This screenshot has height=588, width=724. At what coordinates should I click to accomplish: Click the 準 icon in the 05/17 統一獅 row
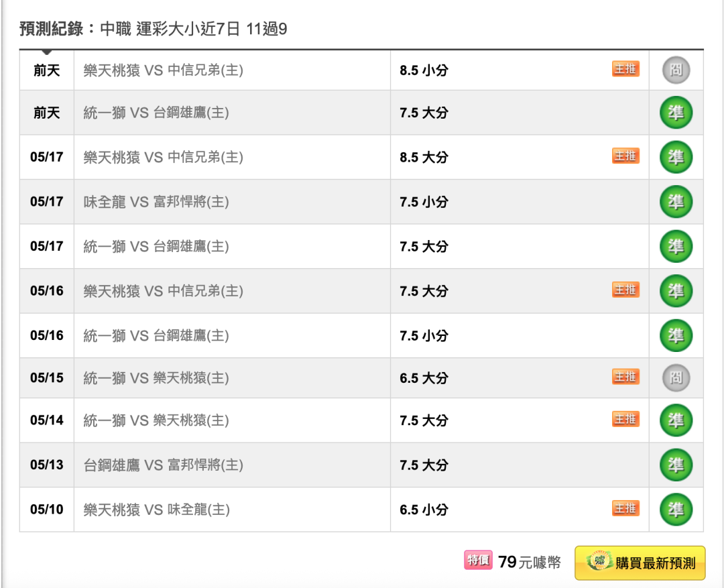point(676,246)
